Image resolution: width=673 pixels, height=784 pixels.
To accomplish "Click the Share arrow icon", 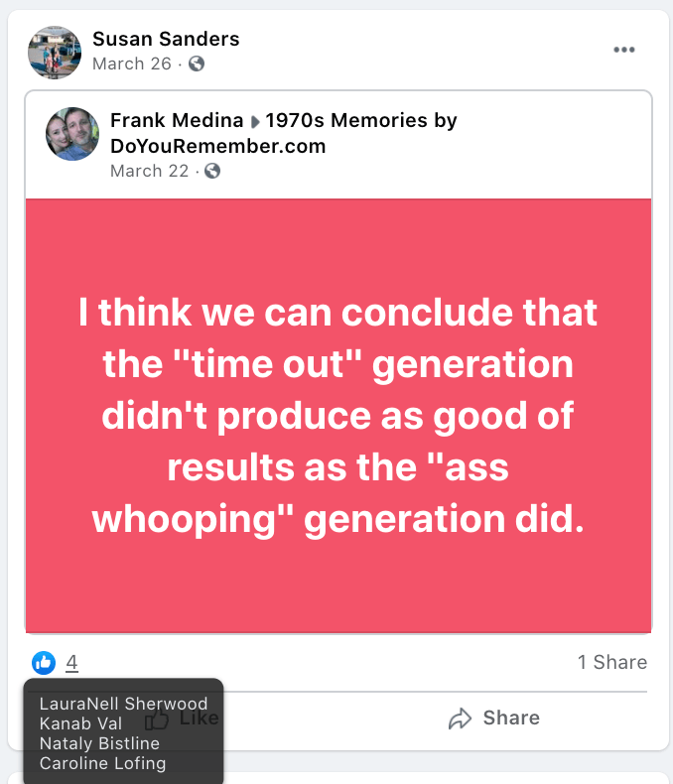I will pos(460,719).
